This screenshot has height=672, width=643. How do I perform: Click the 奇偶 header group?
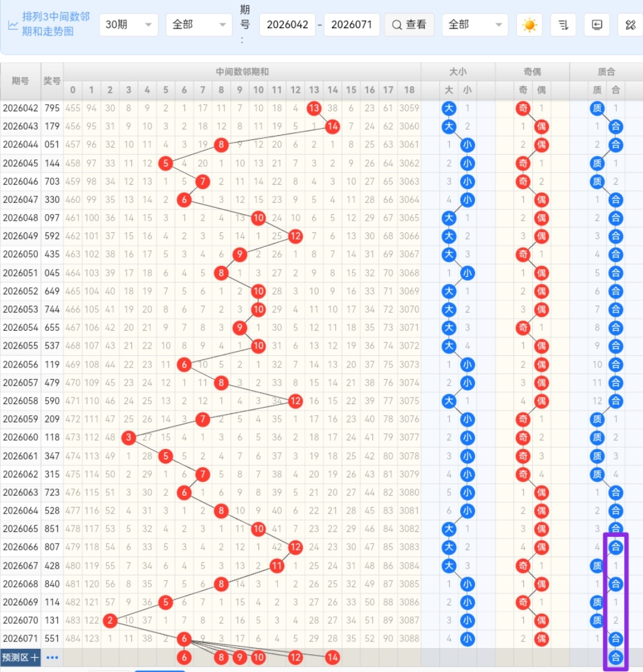(x=532, y=72)
